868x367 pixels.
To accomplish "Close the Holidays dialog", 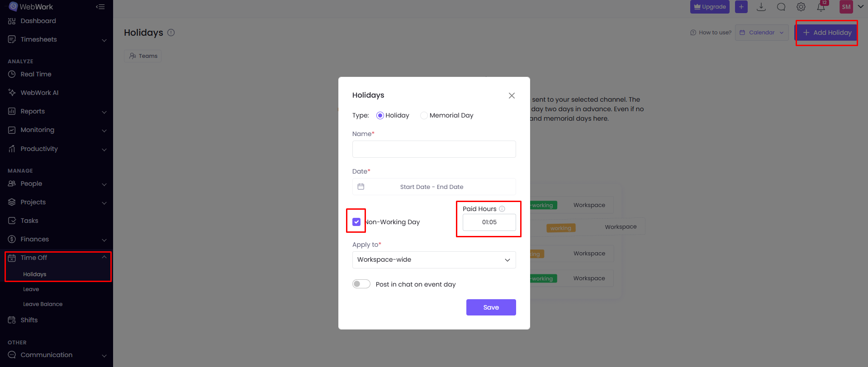I will click(x=512, y=95).
